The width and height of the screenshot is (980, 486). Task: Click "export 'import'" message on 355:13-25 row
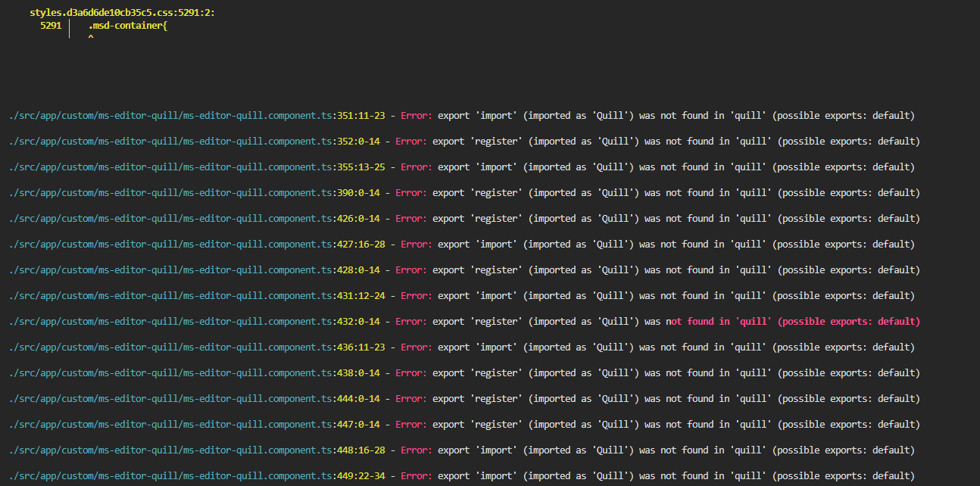(479, 167)
